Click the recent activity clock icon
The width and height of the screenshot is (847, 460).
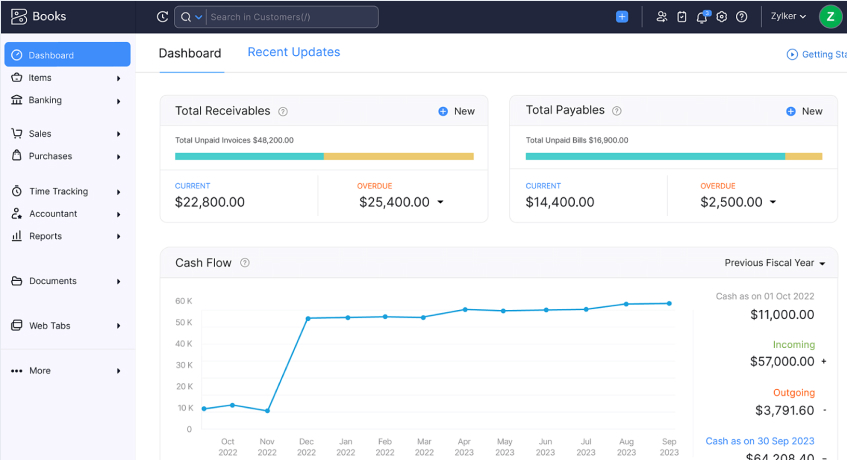point(163,17)
